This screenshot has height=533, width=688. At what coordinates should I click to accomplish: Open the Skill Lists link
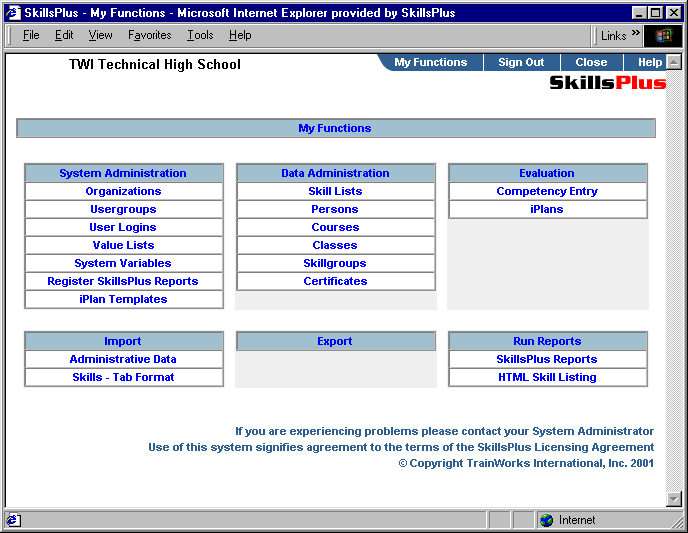(x=335, y=191)
